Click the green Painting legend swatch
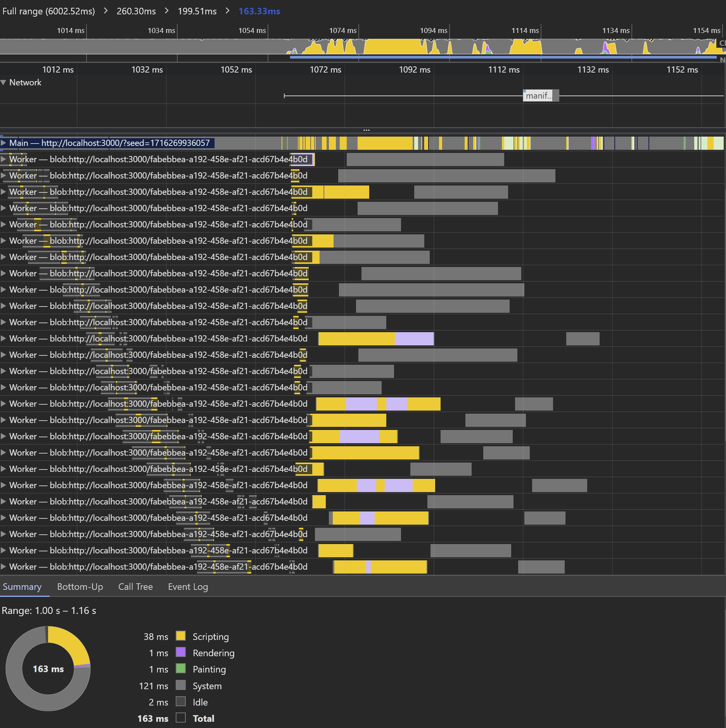 tap(181, 669)
